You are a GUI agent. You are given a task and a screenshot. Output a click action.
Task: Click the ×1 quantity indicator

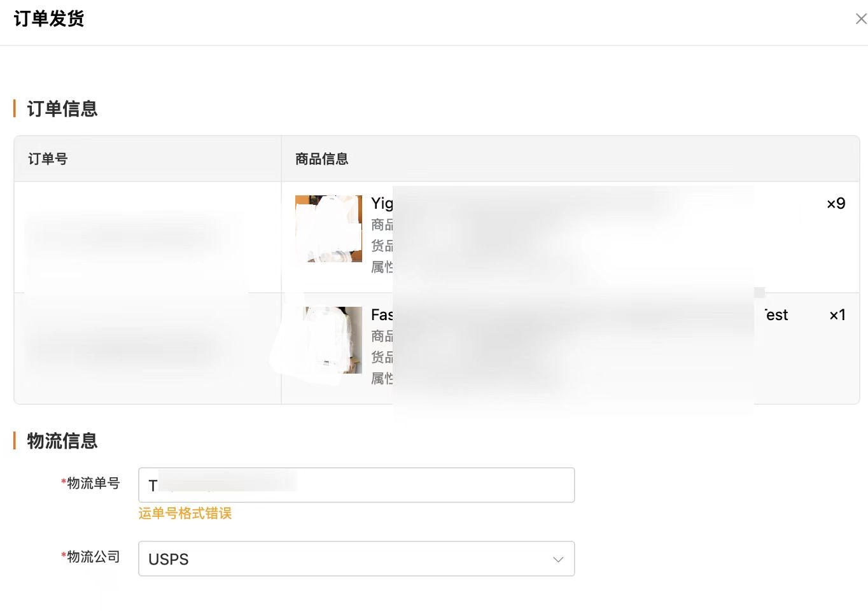tap(837, 315)
